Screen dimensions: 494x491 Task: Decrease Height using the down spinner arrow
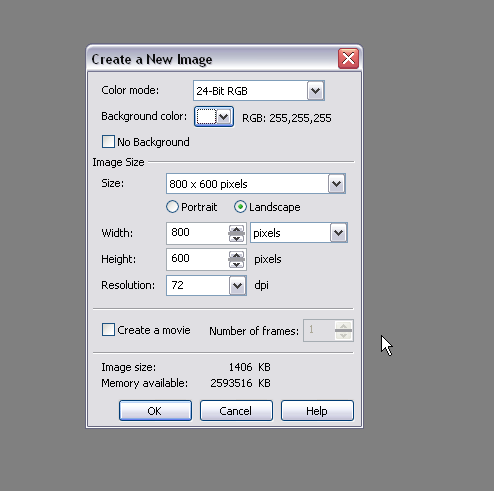coord(236,264)
